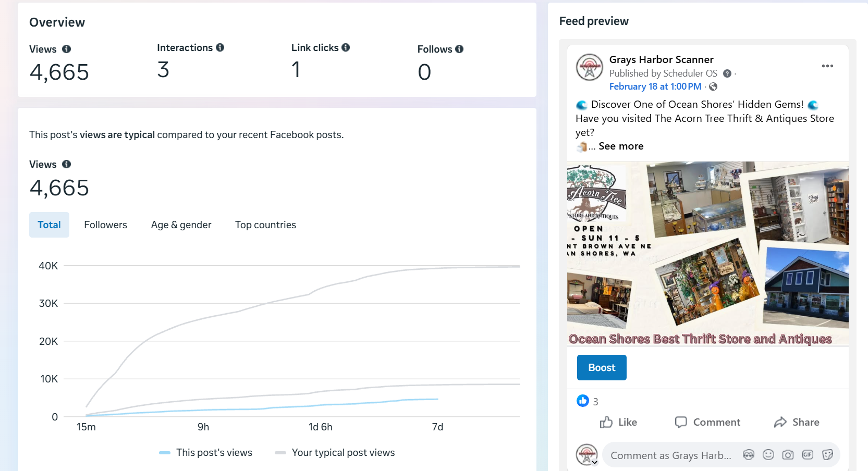Select the Age & gender tab
This screenshot has width=868, height=471.
tap(181, 225)
